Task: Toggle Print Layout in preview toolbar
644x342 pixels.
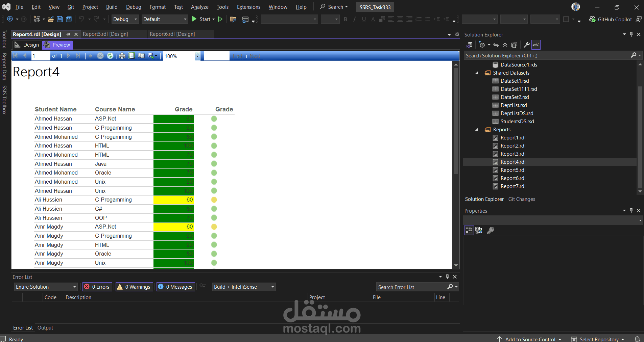Action: pyautogui.click(x=132, y=56)
